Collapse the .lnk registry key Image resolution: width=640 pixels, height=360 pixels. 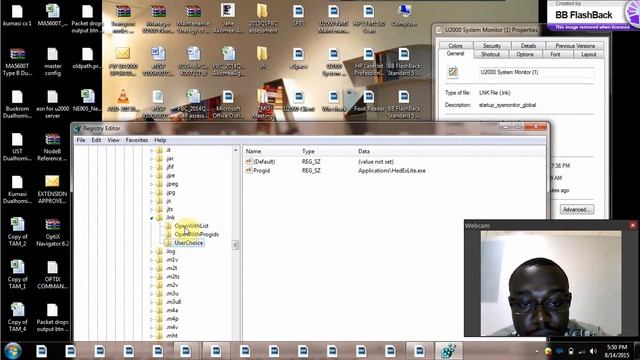(152, 218)
